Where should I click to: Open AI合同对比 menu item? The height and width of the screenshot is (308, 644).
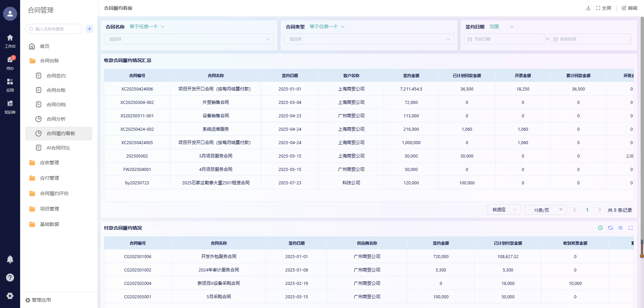[58, 148]
